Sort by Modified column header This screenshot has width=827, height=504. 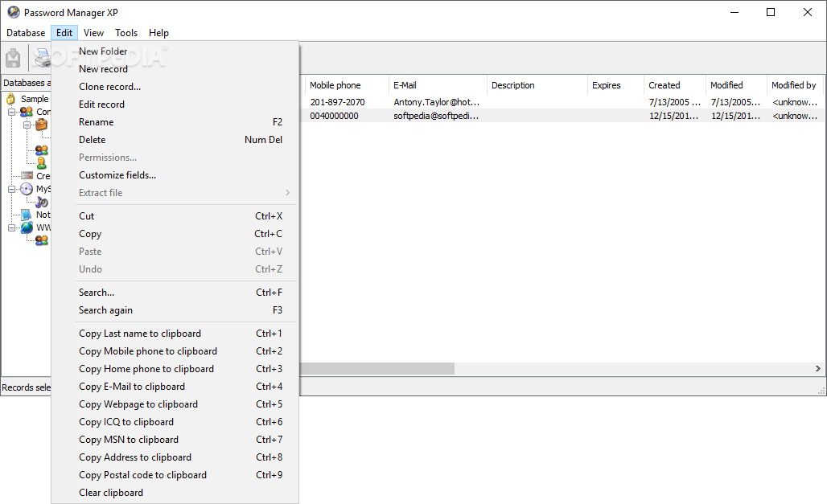coord(736,85)
